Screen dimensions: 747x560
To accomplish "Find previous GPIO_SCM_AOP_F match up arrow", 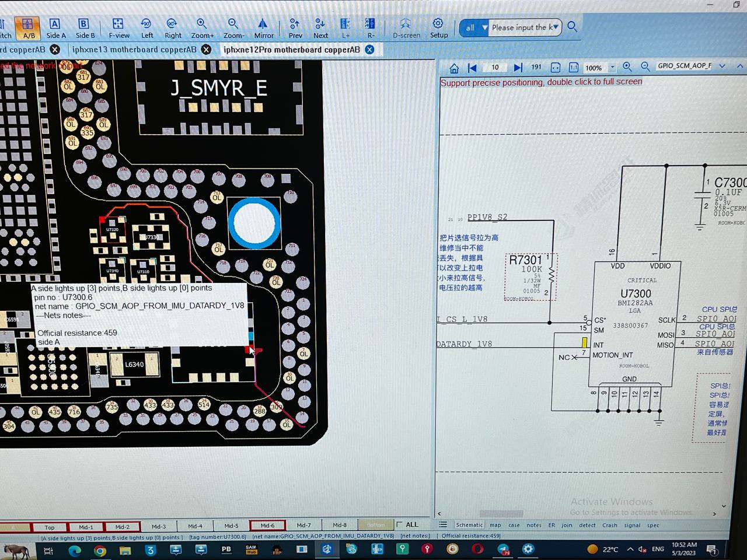I will pos(740,66).
